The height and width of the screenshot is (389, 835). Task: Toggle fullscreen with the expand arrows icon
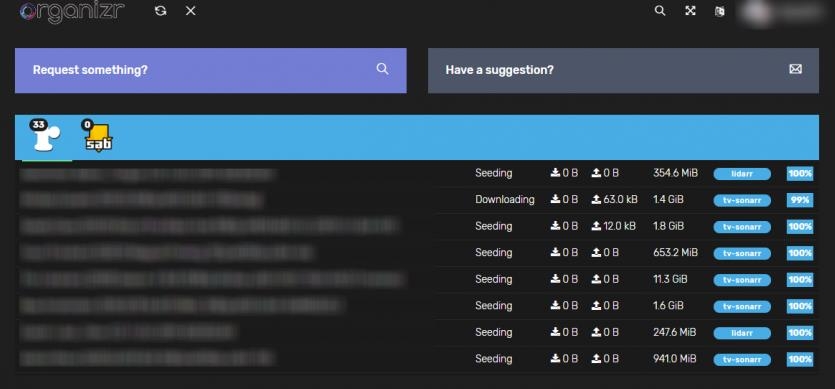coord(690,11)
